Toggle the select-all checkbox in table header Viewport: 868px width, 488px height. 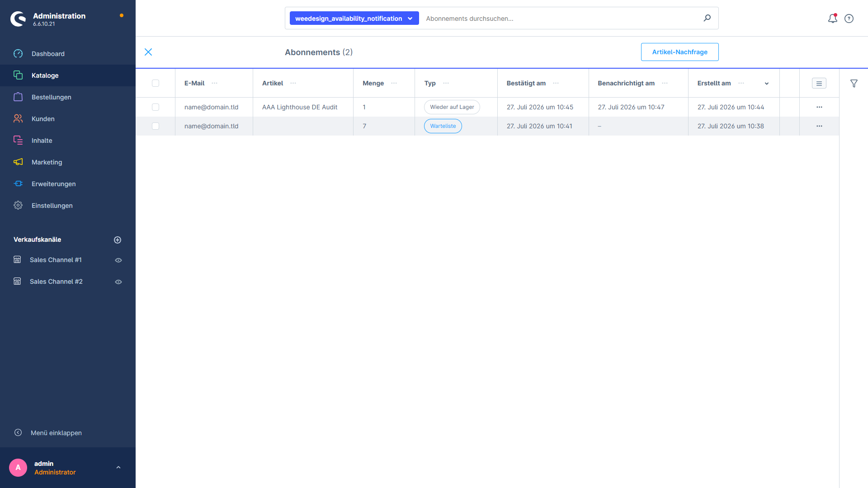click(x=156, y=83)
